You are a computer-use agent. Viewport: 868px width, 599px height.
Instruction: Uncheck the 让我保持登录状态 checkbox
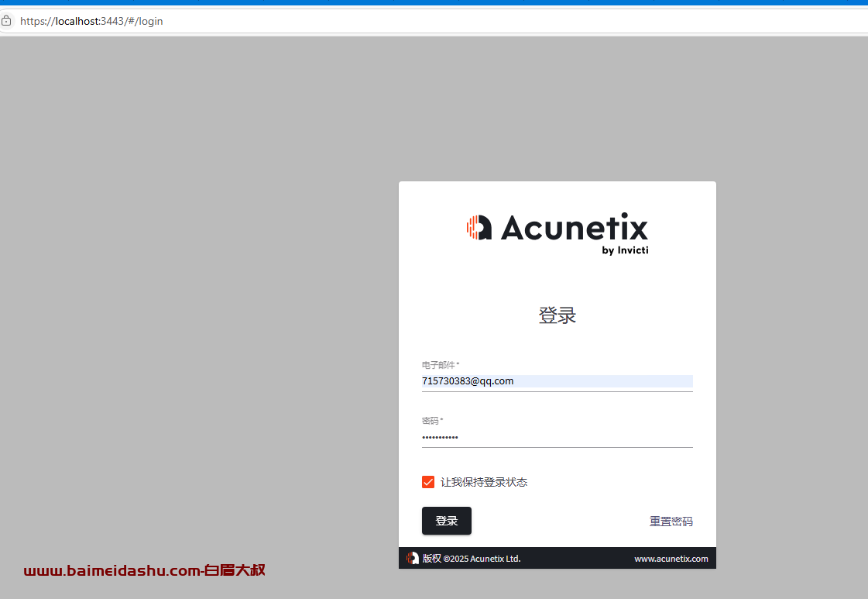[428, 482]
